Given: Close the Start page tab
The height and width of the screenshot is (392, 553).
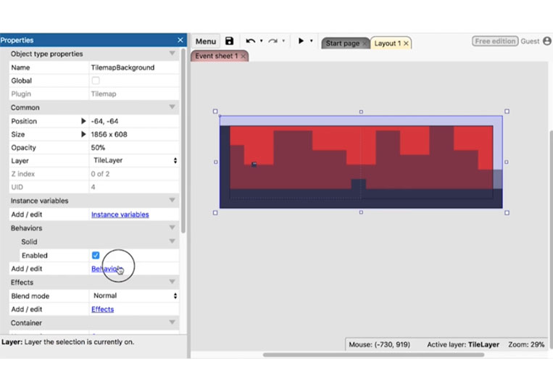Looking at the screenshot, I should coord(365,43).
